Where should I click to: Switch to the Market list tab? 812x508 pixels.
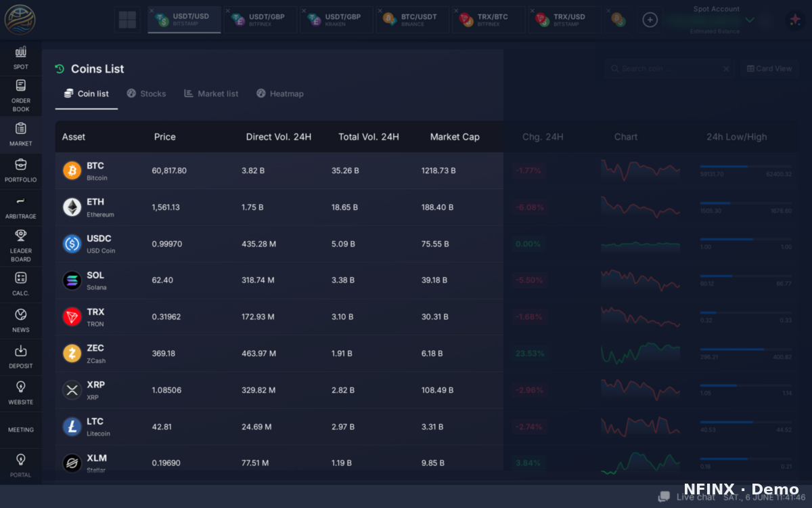coord(211,93)
